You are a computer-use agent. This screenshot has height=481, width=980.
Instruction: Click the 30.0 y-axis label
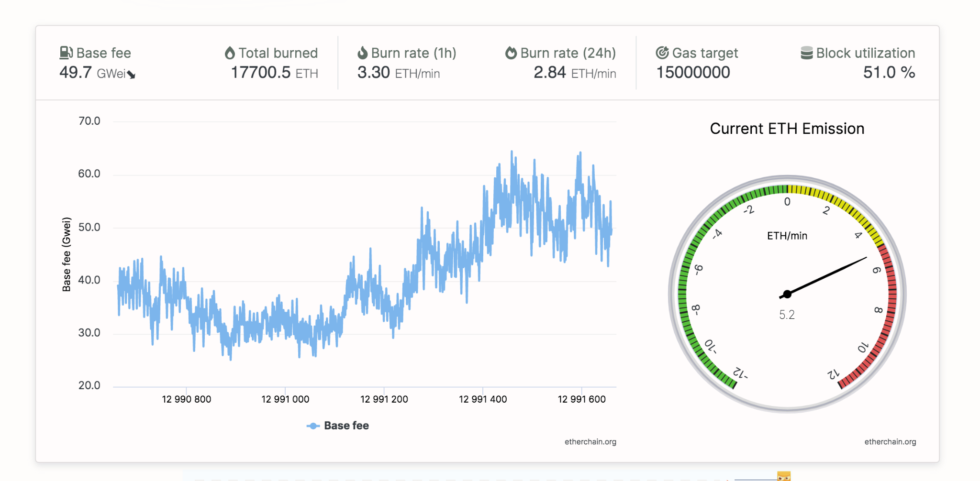(x=89, y=333)
